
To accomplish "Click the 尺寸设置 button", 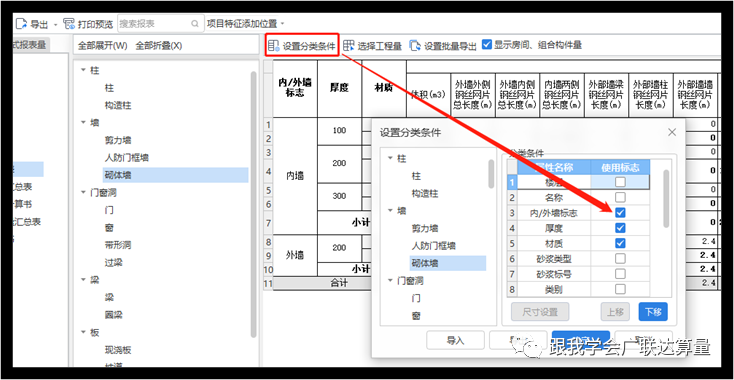I will [540, 312].
